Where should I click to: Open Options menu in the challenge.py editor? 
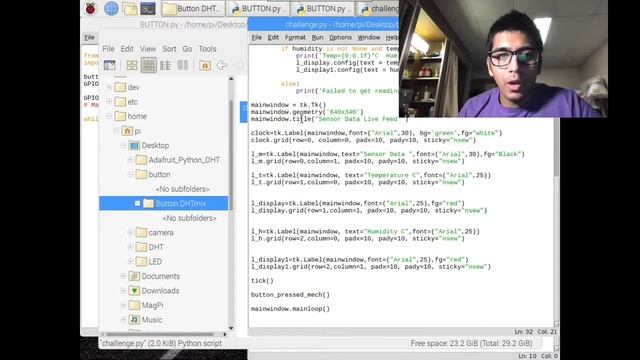click(340, 37)
